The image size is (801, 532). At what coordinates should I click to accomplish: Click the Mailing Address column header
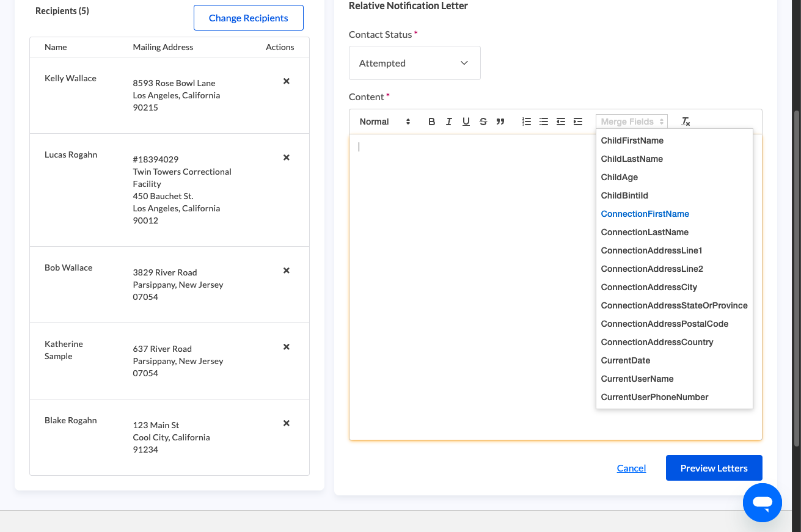(163, 47)
